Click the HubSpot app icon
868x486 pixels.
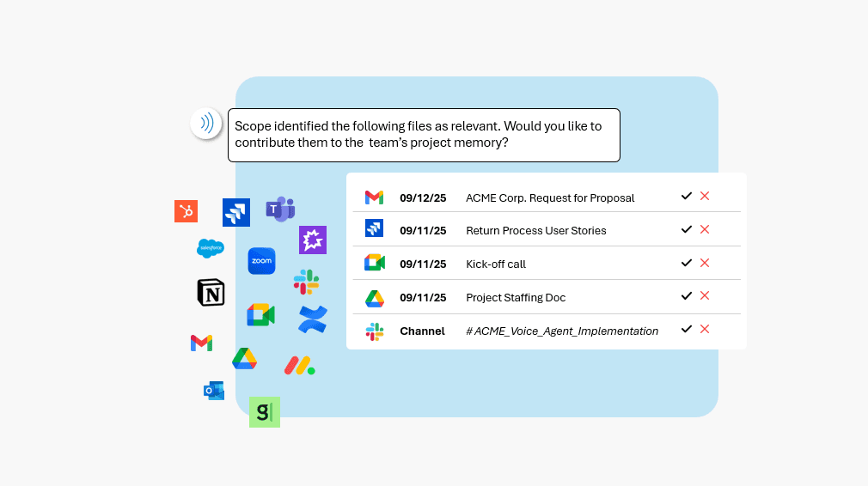(186, 211)
